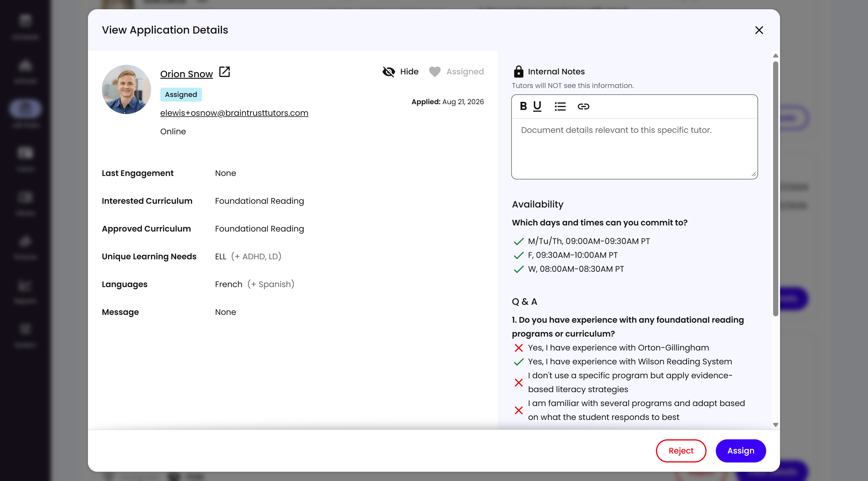Click the Foundational Reading value under Approved Curriculum
The height and width of the screenshot is (481, 868).
260,229
